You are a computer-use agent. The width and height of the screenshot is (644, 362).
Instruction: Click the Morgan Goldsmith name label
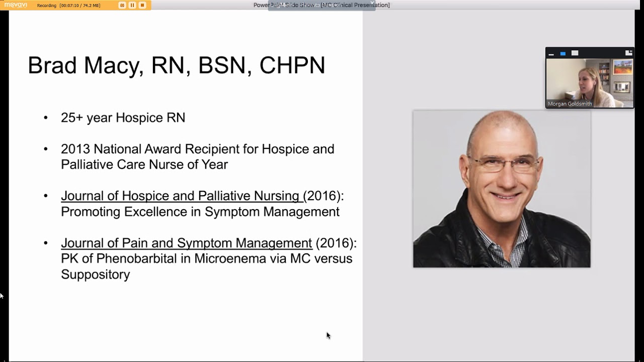[570, 104]
